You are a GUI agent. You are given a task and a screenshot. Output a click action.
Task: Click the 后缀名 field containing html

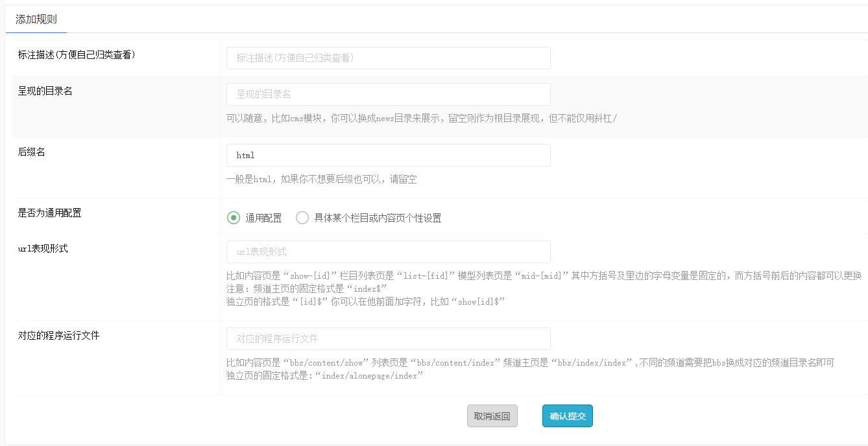pos(388,156)
